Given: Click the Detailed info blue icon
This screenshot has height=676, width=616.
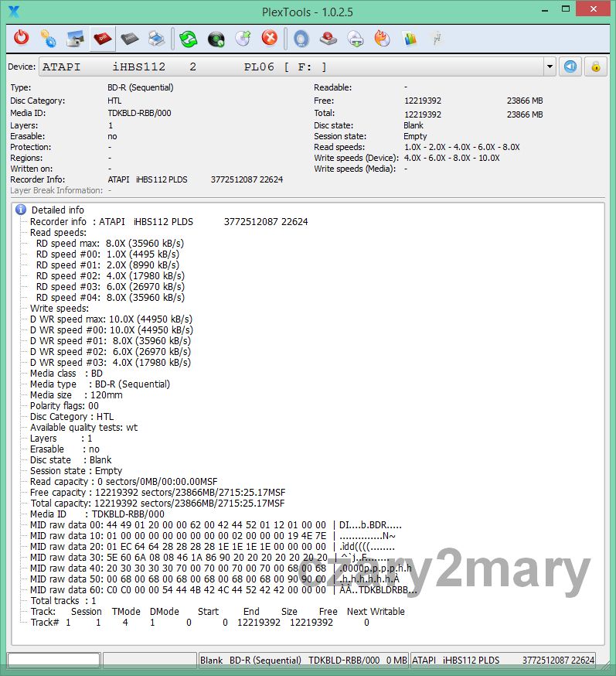Looking at the screenshot, I should pyautogui.click(x=21, y=210).
